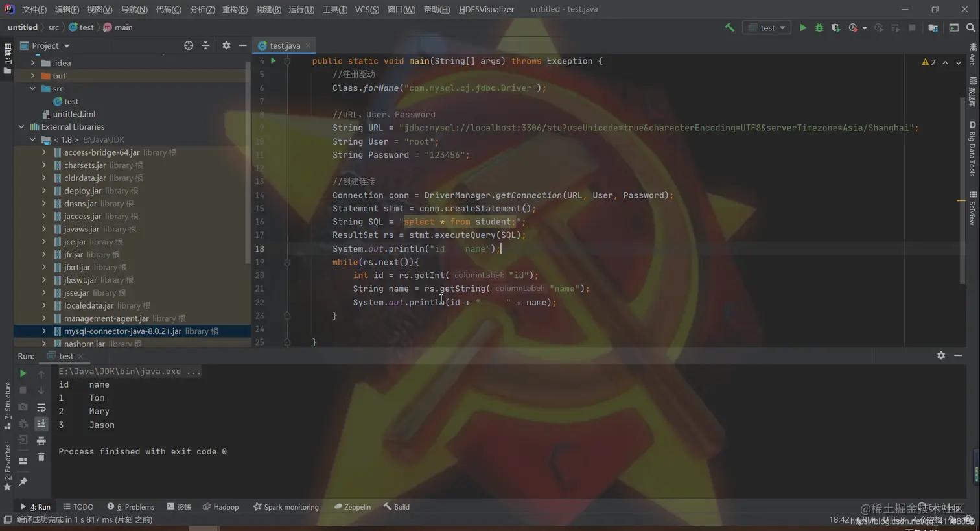Viewport: 980px width, 531px height.
Task: Open the HDF5Visualizer menu
Action: (x=486, y=9)
